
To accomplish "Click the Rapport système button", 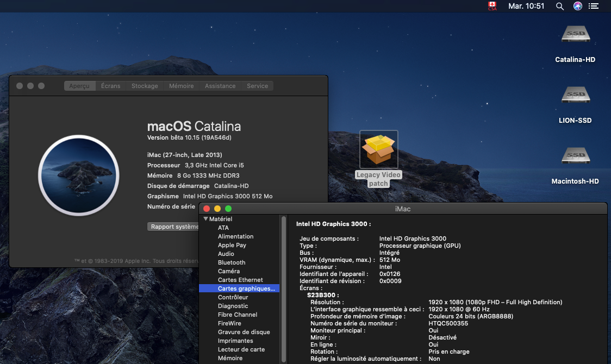I will [173, 227].
